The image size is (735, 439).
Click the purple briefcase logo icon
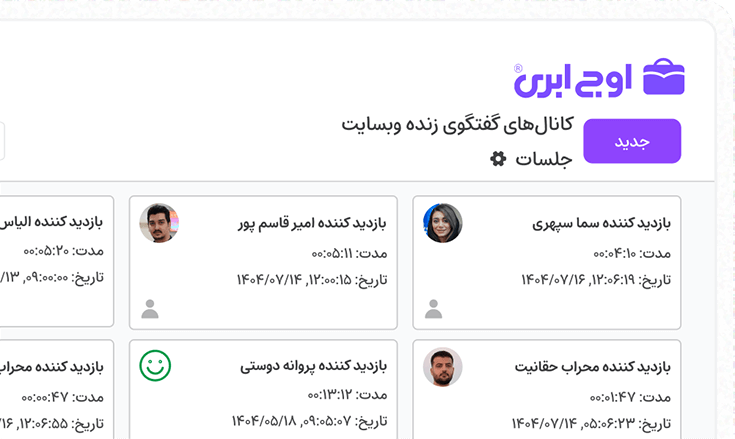664,76
